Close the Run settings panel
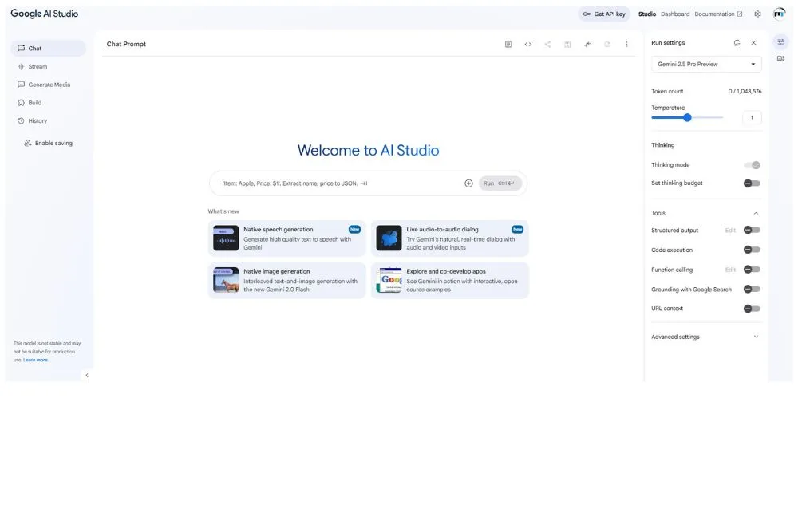The height and width of the screenshot is (532, 798). click(x=754, y=43)
